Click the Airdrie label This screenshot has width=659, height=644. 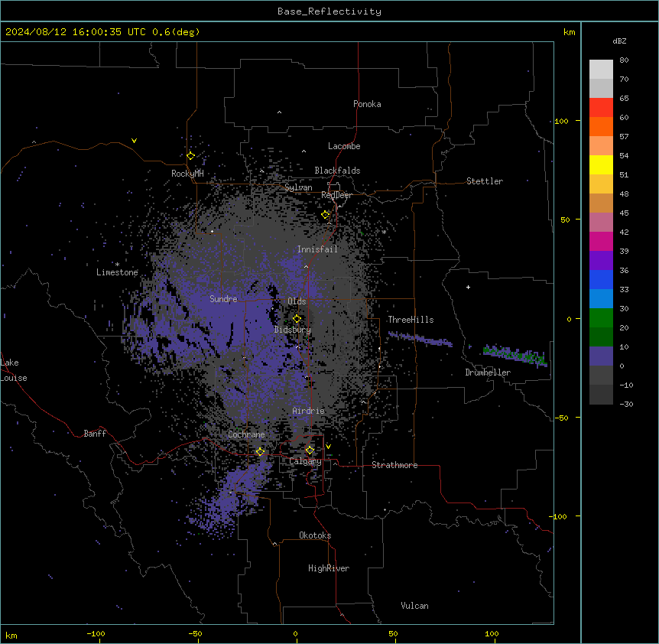(x=309, y=411)
